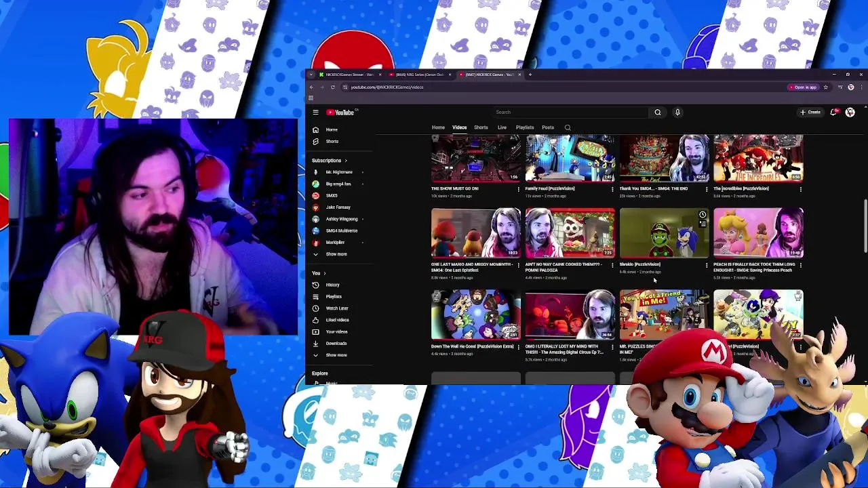Select channel Videos tab
This screenshot has width=868, height=488.
459,127
